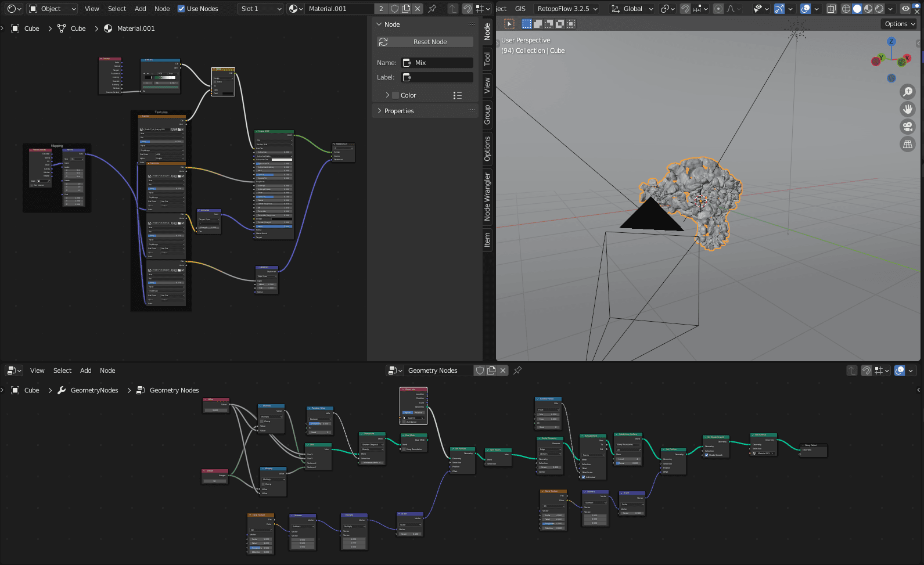The image size is (924, 565).
Task: Toggle viewport overlays
Action: (805, 9)
